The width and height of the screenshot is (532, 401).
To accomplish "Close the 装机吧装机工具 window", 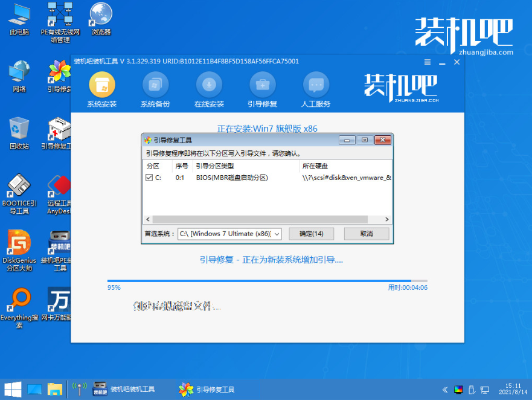I will pyautogui.click(x=457, y=62).
